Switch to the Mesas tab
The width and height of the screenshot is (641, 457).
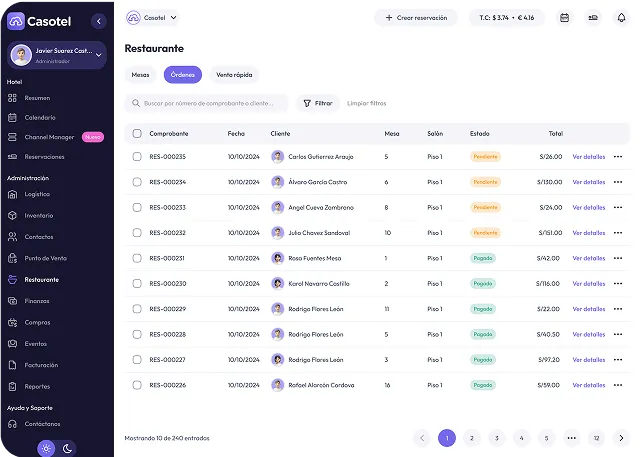(x=140, y=74)
